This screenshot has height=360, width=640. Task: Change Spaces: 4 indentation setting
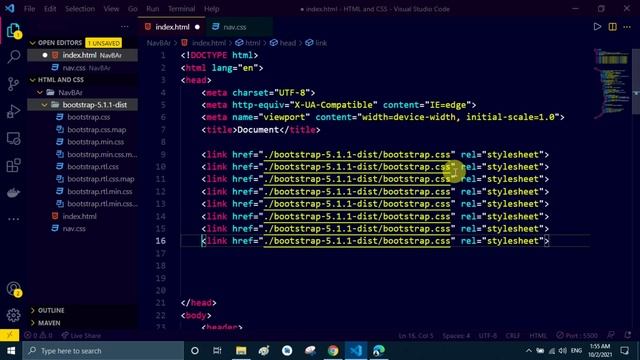tap(456, 336)
